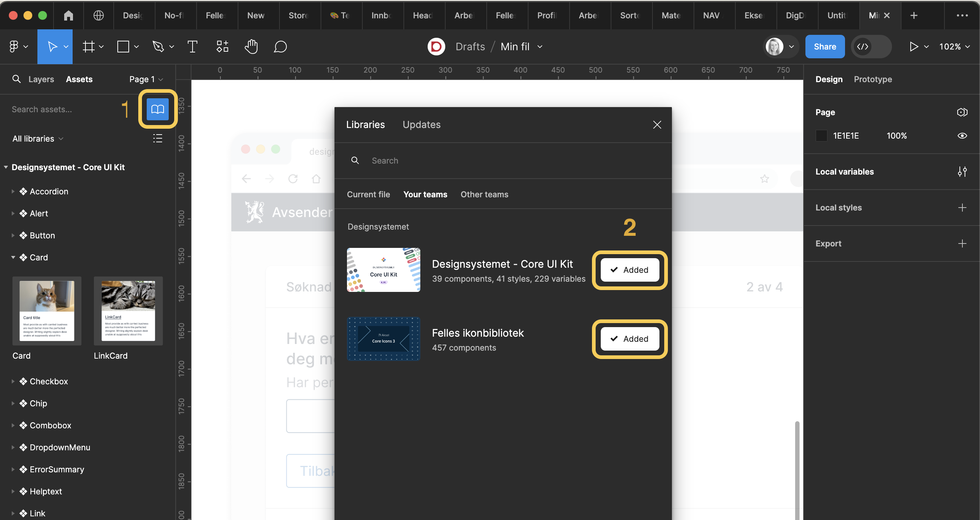Open the Drafts breadcrumb link

[x=470, y=47]
